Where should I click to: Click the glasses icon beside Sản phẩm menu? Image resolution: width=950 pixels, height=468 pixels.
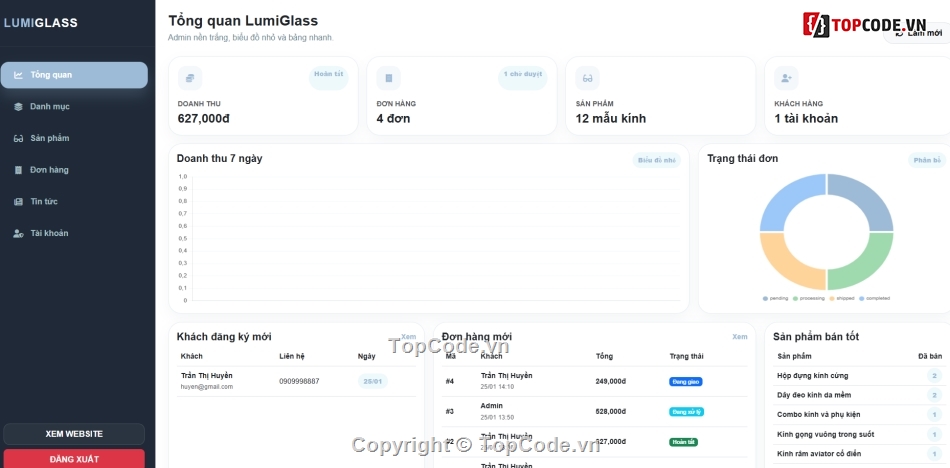pyautogui.click(x=18, y=138)
